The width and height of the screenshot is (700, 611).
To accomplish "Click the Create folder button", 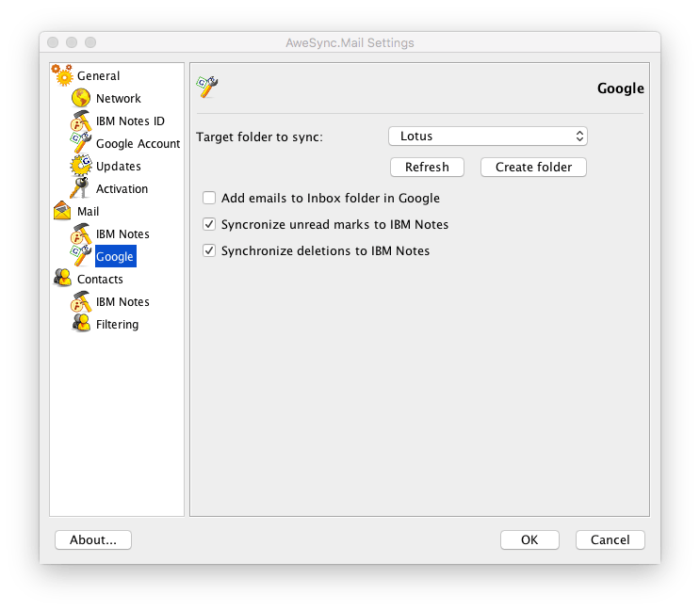I will click(533, 167).
